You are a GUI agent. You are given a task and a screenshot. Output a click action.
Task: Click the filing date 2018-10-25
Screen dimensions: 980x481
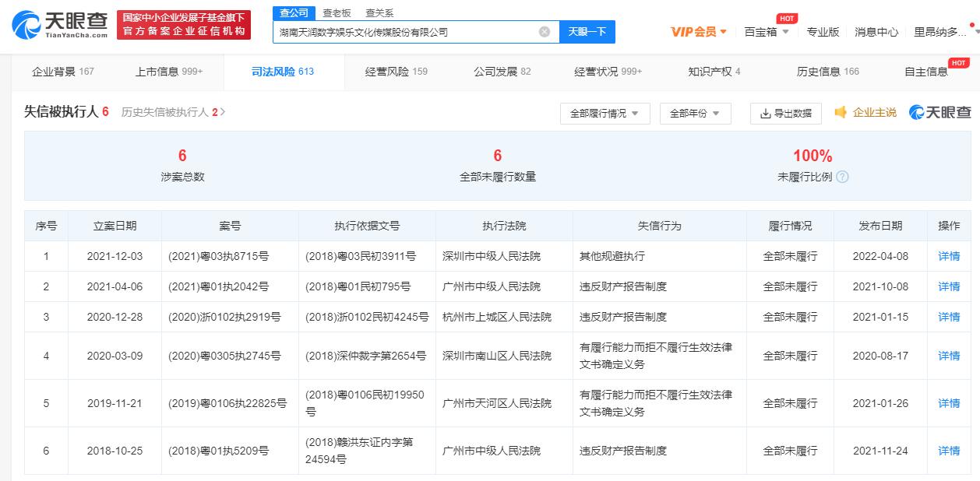click(x=115, y=451)
